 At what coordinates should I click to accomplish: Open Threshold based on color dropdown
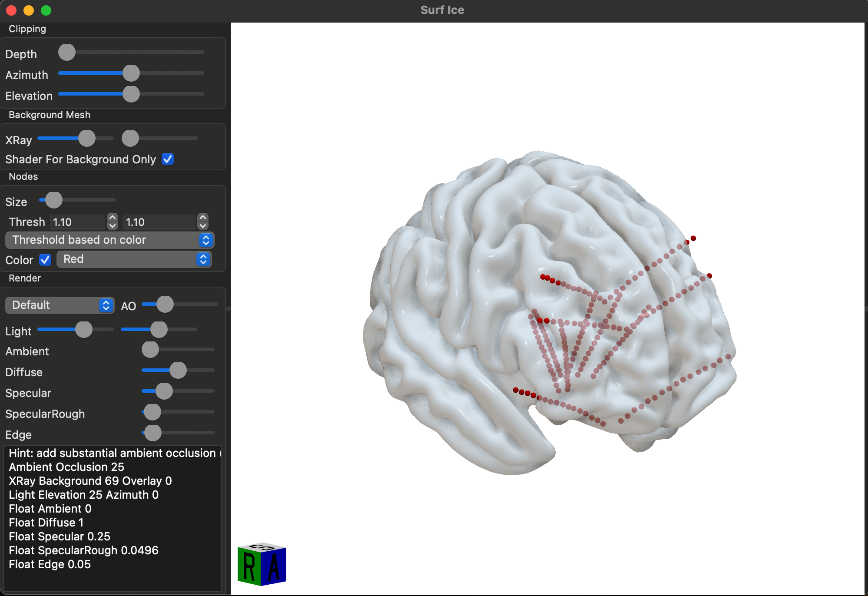coord(109,240)
